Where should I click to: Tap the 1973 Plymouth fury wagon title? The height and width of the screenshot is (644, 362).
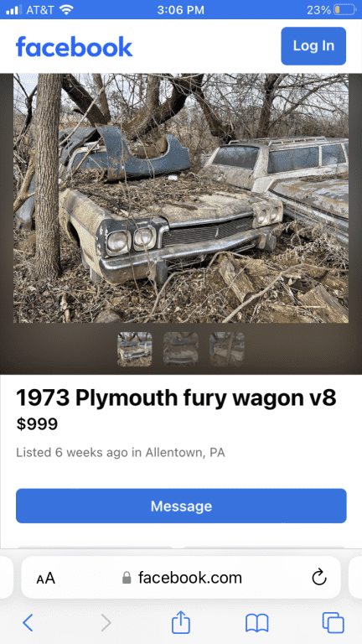[176, 398]
